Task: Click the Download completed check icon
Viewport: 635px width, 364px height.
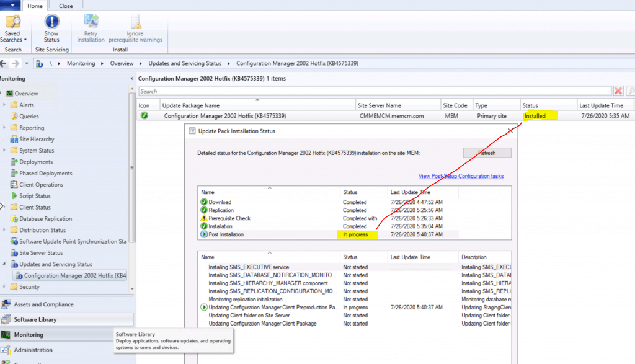Action: [204, 202]
